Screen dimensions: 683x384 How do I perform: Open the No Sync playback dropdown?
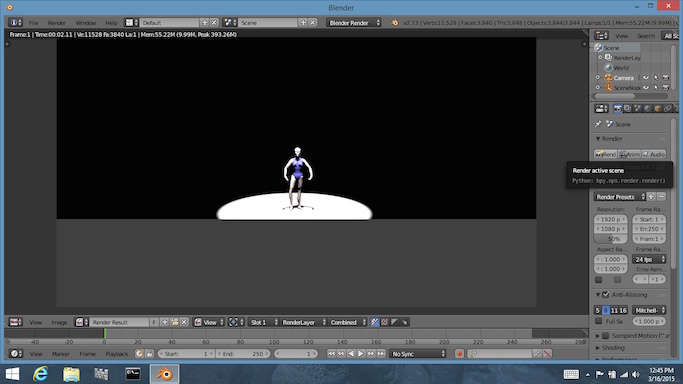point(419,354)
